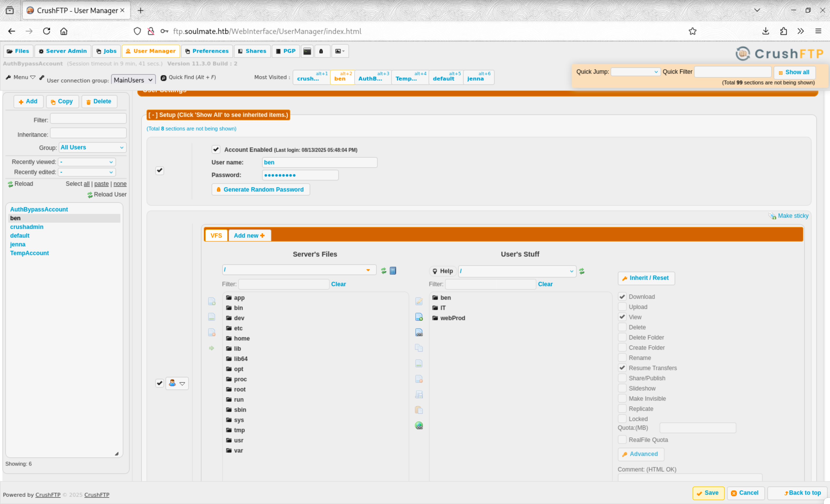Select the crushadmin user in list
Screen dimensions: 830x504
(27, 227)
